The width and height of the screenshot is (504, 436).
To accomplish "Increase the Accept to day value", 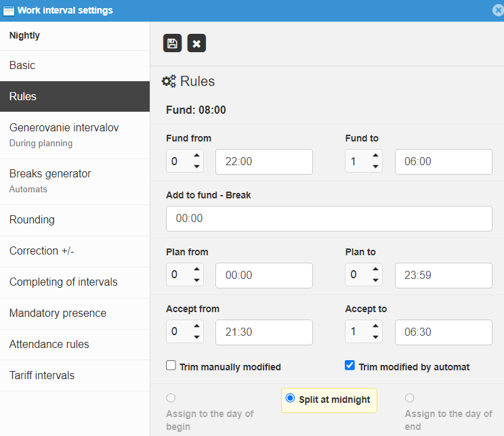I will point(375,326).
